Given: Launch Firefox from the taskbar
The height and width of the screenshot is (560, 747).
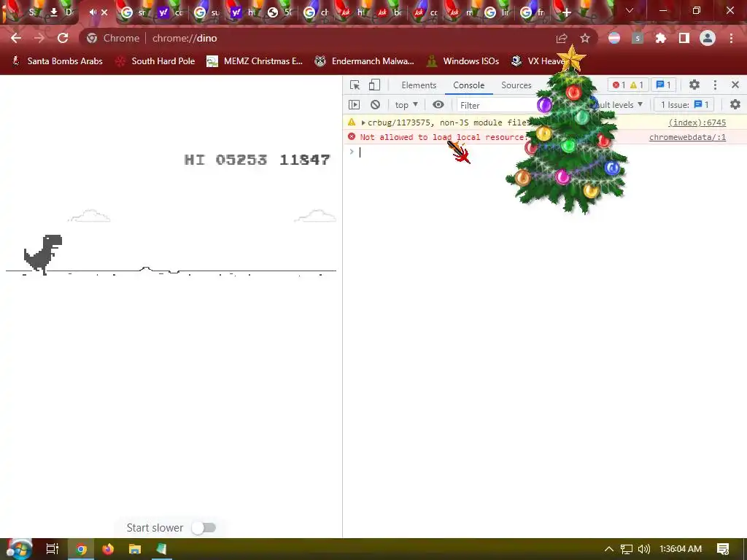Looking at the screenshot, I should 108,549.
